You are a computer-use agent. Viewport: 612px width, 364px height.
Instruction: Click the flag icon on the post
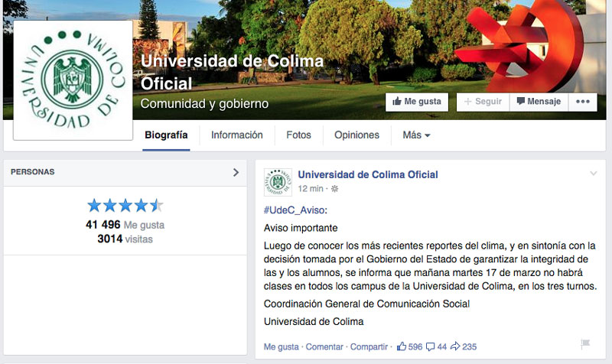click(585, 343)
